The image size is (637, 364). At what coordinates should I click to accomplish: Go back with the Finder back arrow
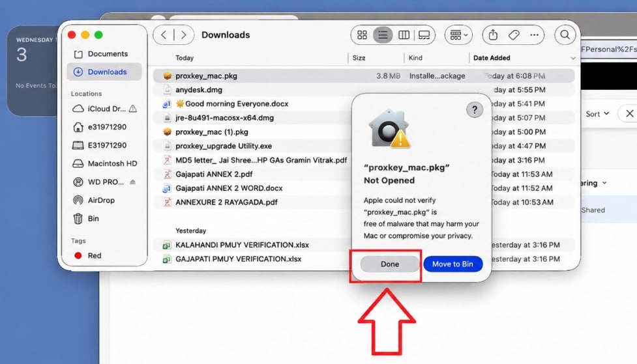[164, 35]
